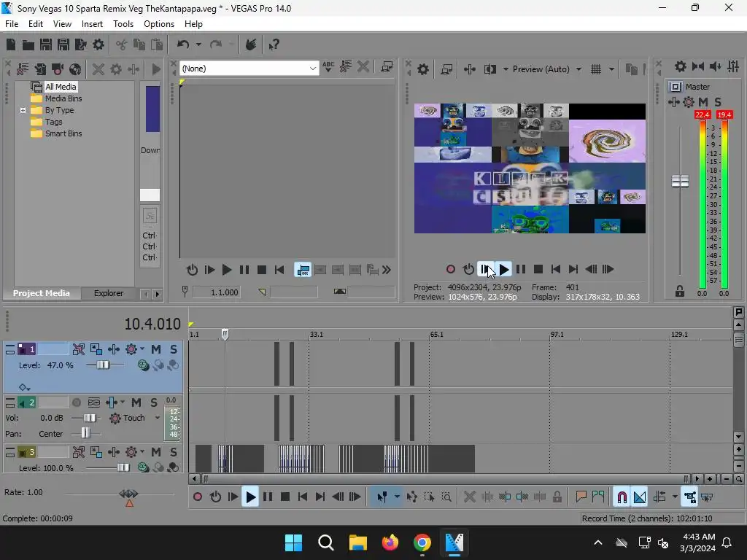Open Preview (Auto) quality dropdown
Screen dimensions: 747x560
point(578,69)
